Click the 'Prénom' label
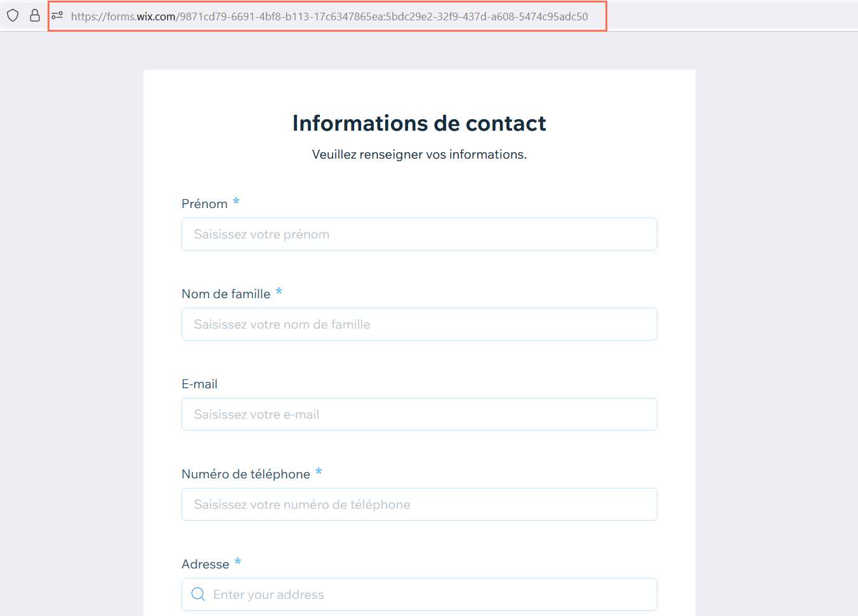858x616 pixels. 204,204
